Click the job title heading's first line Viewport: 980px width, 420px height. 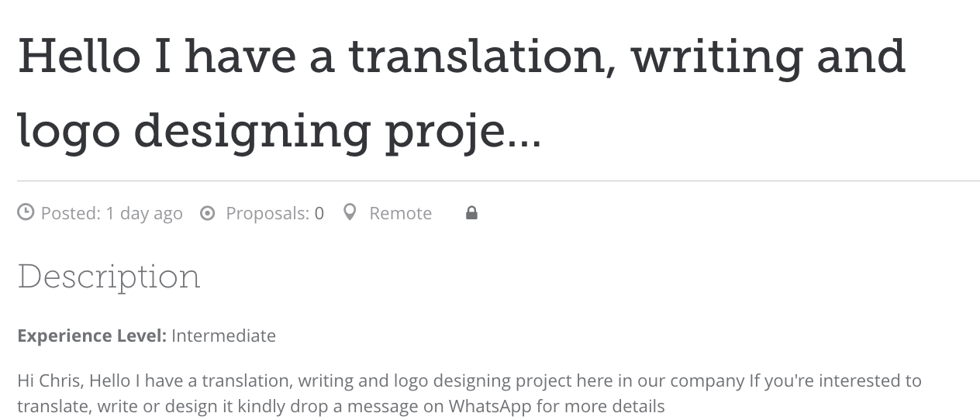point(461,58)
